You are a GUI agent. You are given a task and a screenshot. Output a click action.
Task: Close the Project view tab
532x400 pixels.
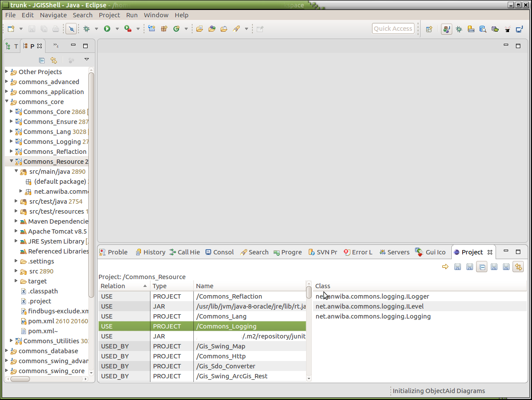coord(490,252)
